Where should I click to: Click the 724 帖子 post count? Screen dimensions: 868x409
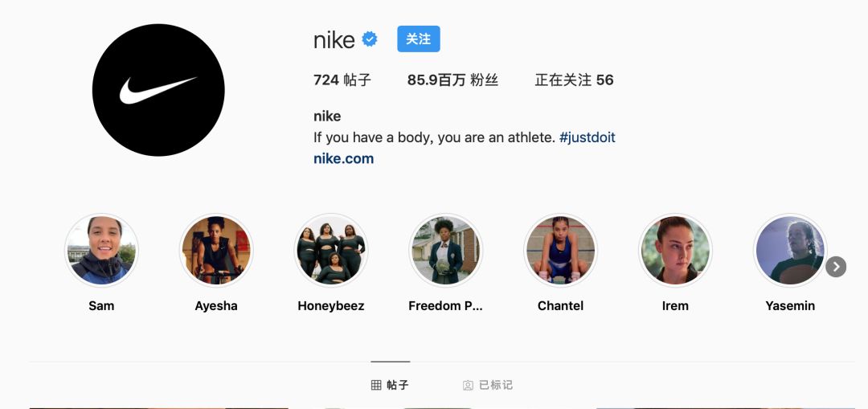(x=342, y=80)
